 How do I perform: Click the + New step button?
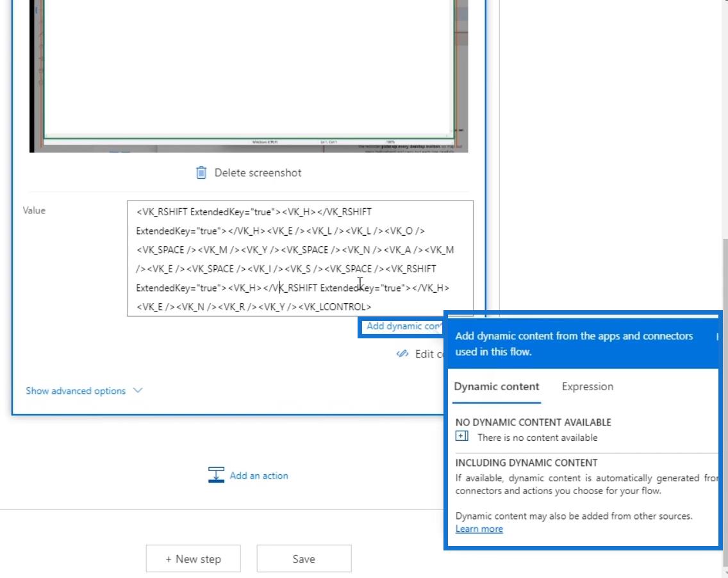click(193, 559)
